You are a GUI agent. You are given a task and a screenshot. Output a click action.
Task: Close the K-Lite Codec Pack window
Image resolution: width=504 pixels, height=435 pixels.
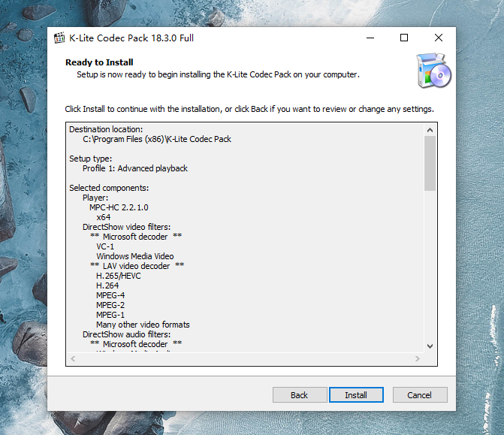click(x=439, y=38)
